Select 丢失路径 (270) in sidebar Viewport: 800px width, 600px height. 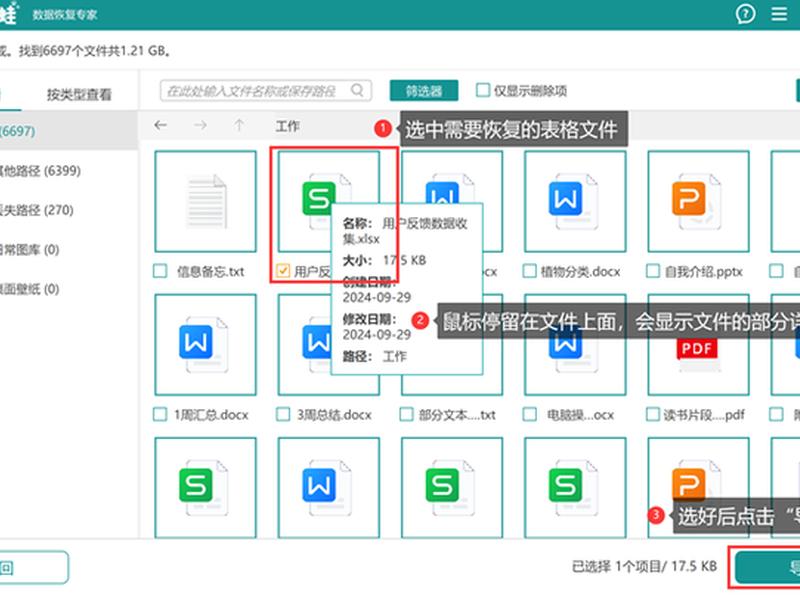pos(37,210)
